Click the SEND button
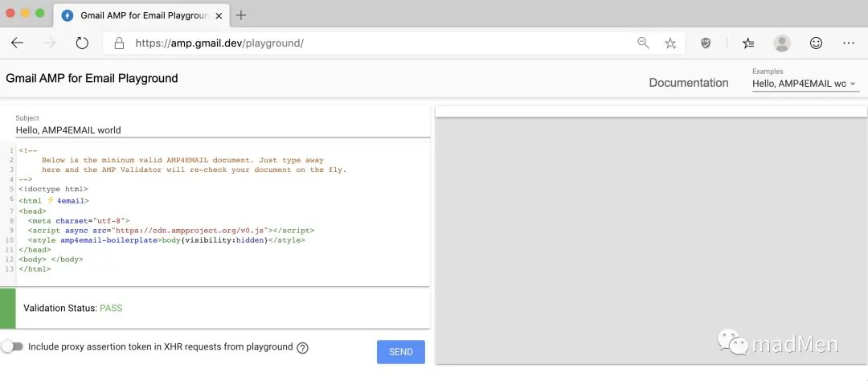This screenshot has height=381, width=868. (401, 351)
